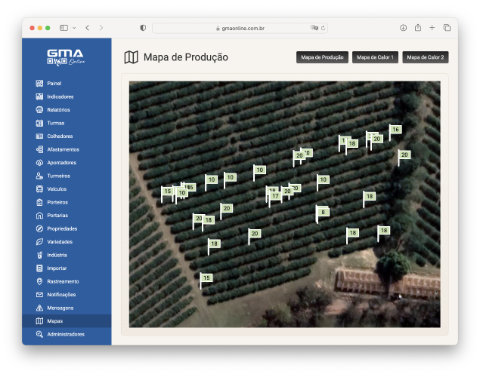Viewport: 480px width, 377px height.
Task: Click the Indicadores chart icon
Action: (x=39, y=97)
